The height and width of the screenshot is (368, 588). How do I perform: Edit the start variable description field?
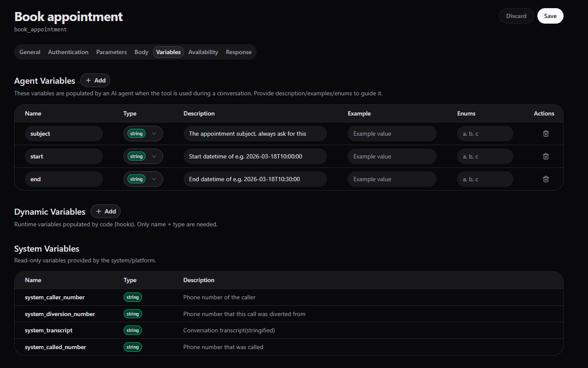coord(255,156)
